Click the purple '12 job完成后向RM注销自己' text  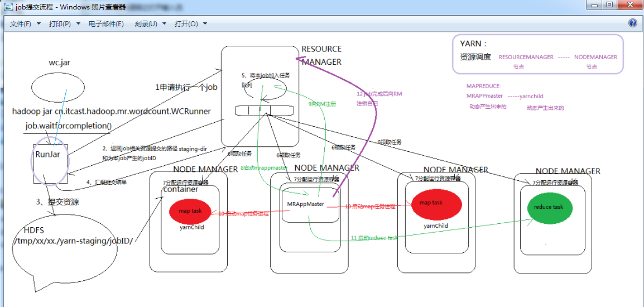click(379, 99)
